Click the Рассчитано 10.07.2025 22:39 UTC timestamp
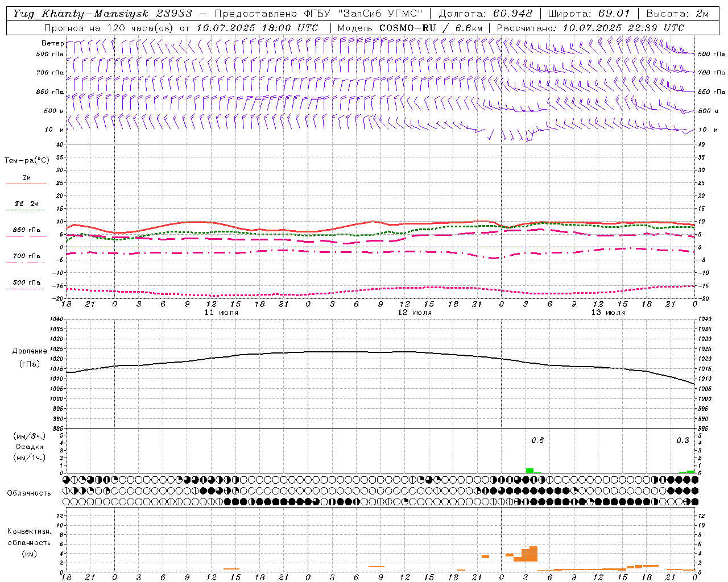The image size is (728, 582). click(x=591, y=28)
